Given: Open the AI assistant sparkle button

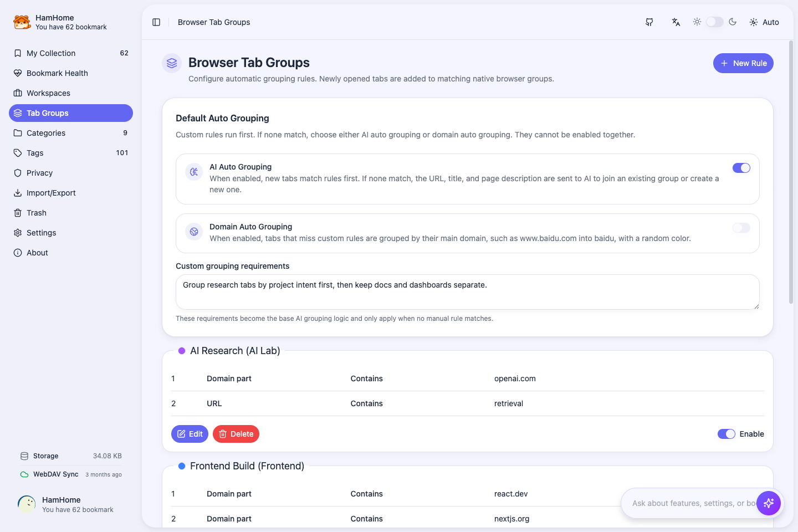Looking at the screenshot, I should (x=769, y=503).
